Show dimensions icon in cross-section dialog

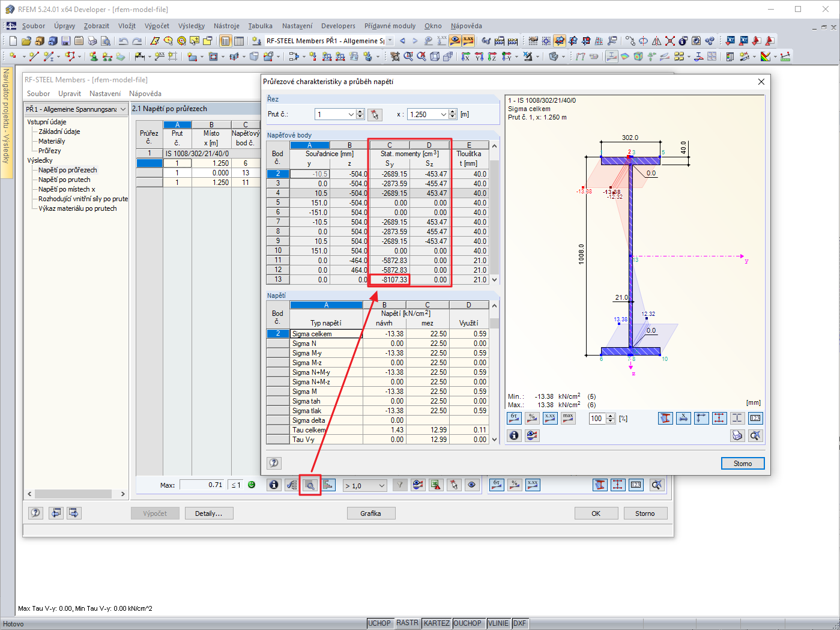point(719,418)
